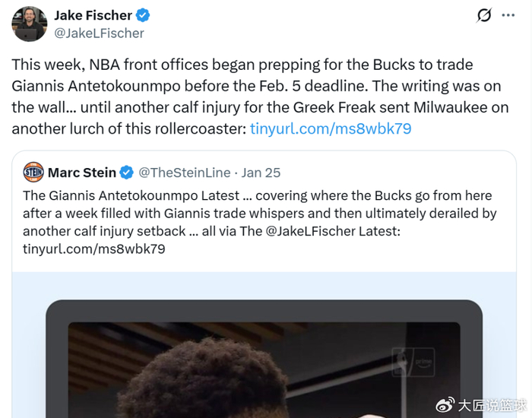Click the @JakeLFischer handle under the name
This screenshot has width=532, height=418.
99,33
